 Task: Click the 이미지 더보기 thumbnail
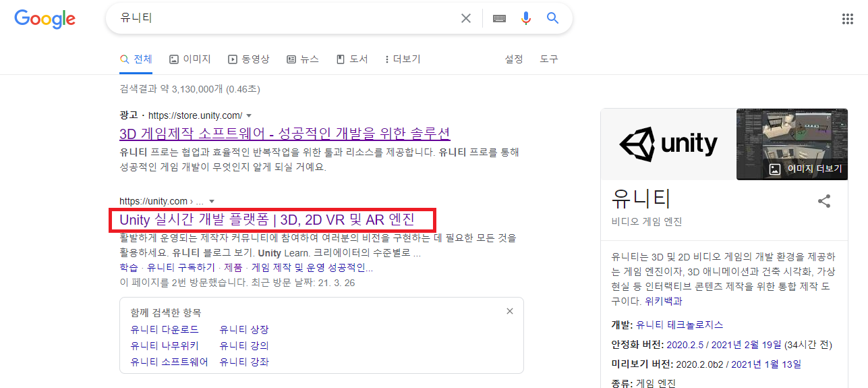792,144
